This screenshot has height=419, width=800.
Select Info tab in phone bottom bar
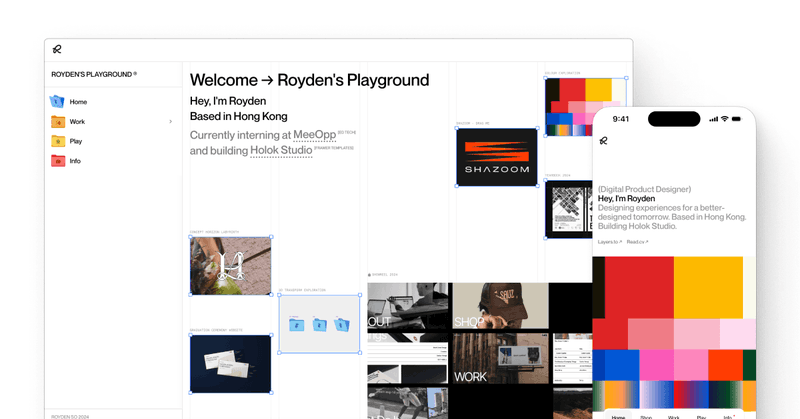pos(728,417)
